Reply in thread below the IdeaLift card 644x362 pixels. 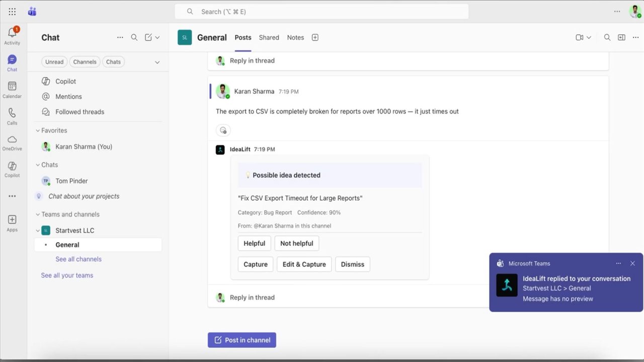pyautogui.click(x=252, y=297)
